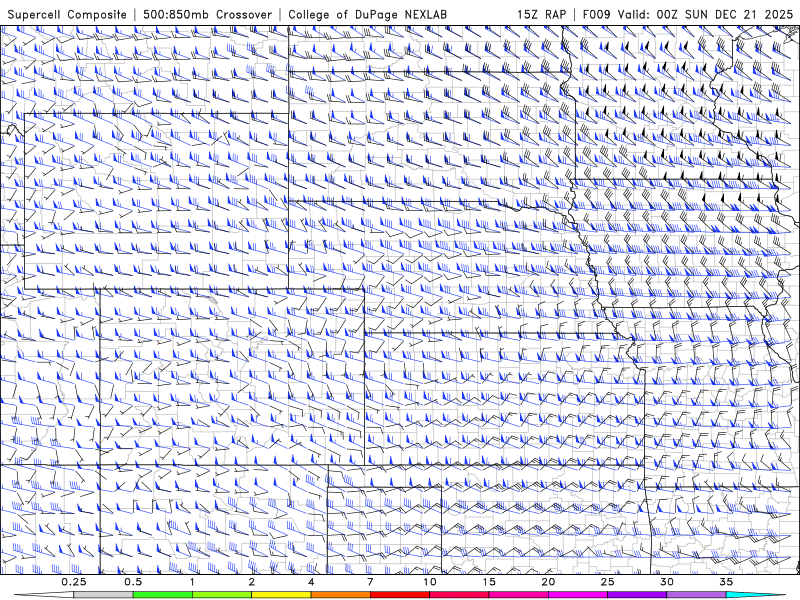Image resolution: width=800 pixels, height=600 pixels.
Task: Click the legend label 1
Action: (192, 582)
